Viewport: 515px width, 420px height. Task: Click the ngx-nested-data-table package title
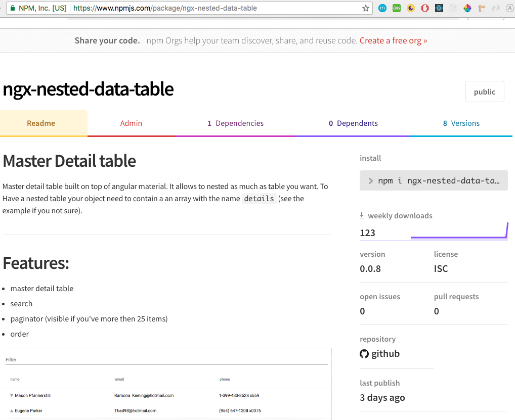coord(88,89)
